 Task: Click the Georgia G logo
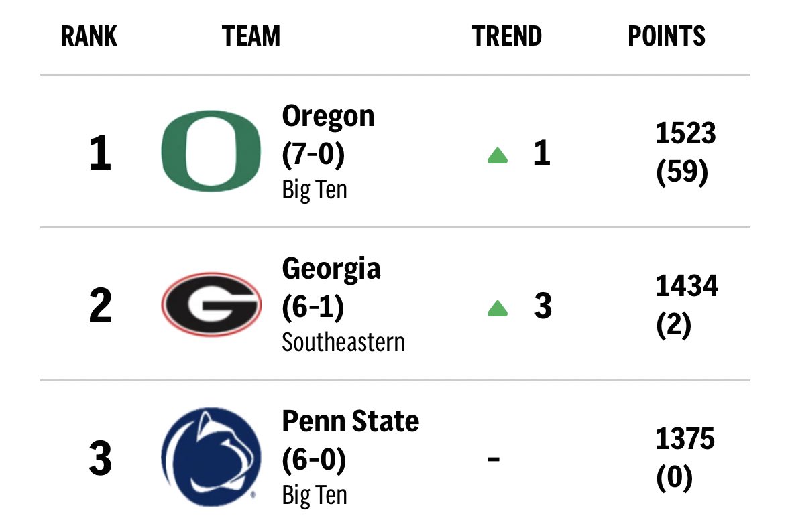click(x=211, y=304)
